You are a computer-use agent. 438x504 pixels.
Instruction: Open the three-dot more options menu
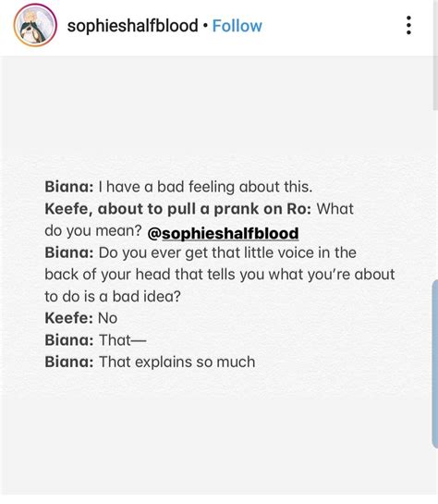click(408, 25)
